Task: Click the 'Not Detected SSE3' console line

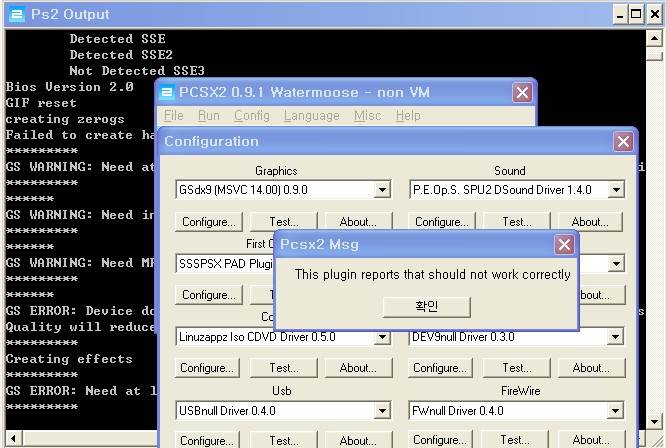Action: pos(137,71)
